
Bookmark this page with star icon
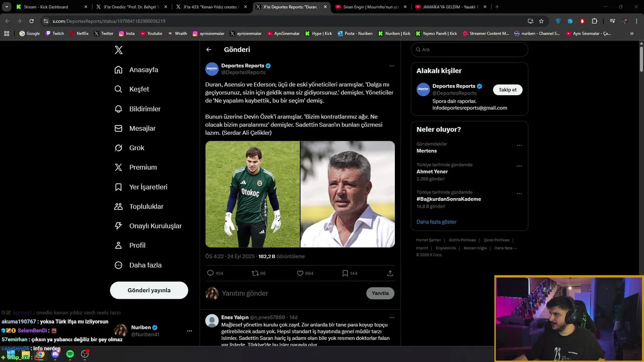pyautogui.click(x=541, y=21)
